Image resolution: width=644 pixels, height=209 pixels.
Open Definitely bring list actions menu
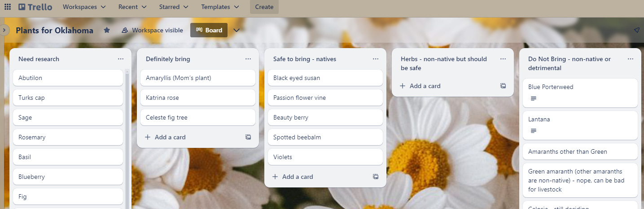(248, 59)
